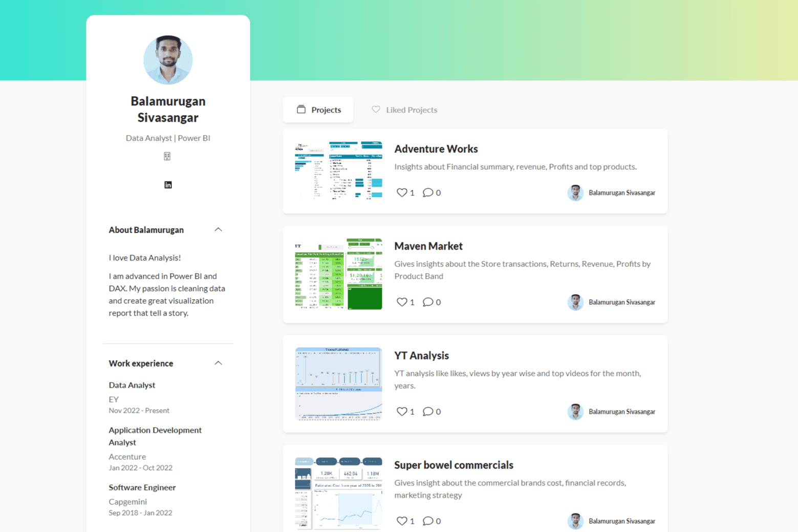This screenshot has width=798, height=532.
Task: Click author avatar on Maven Market card
Action: pos(575,302)
